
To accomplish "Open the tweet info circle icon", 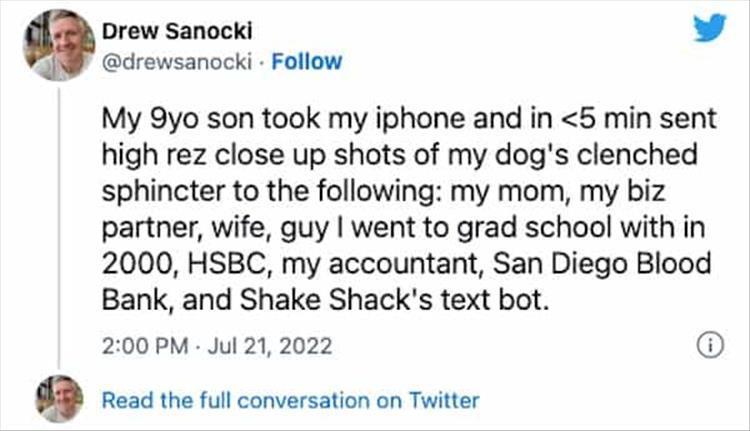I will (708, 347).
